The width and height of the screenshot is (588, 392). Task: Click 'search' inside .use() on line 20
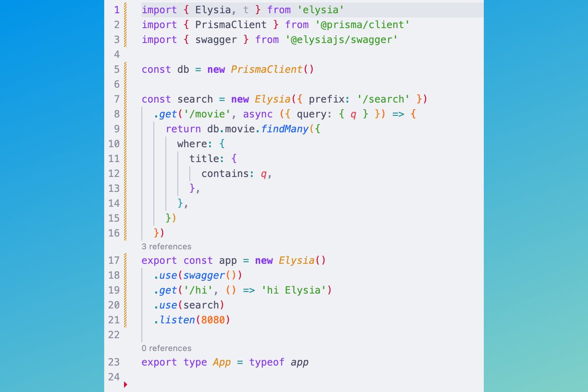(201, 305)
